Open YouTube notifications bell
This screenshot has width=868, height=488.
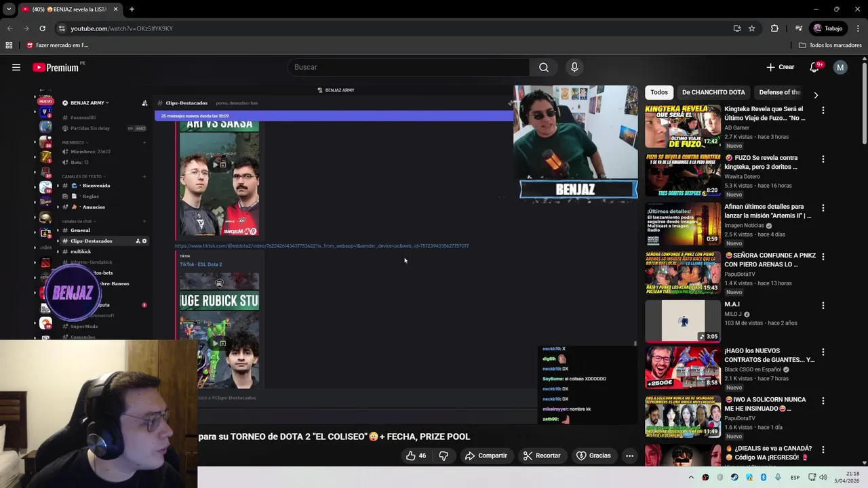click(814, 67)
